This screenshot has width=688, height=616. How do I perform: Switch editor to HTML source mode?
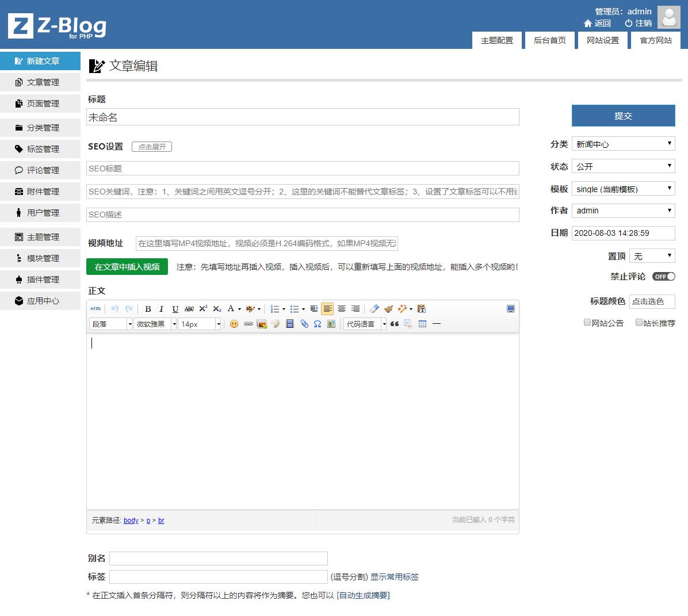(x=95, y=309)
